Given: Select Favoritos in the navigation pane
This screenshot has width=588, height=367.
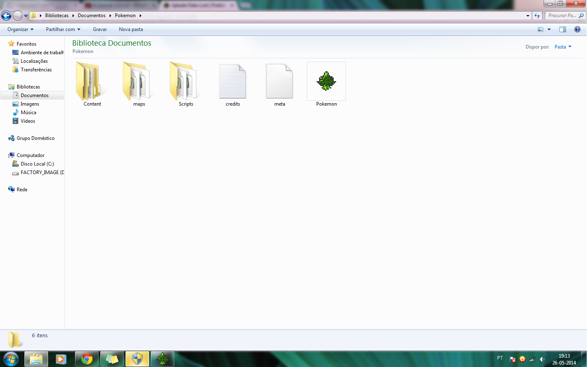Looking at the screenshot, I should (x=26, y=44).
